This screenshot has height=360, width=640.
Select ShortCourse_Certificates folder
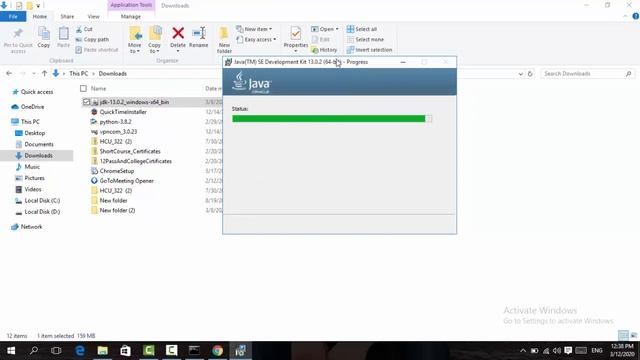pos(126,151)
